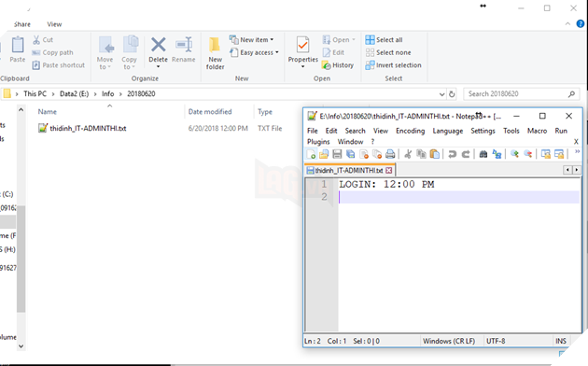Viewport: 588px width, 366px height.
Task: Click the Copy icon in Notepad++ toolbar
Action: pos(421,154)
